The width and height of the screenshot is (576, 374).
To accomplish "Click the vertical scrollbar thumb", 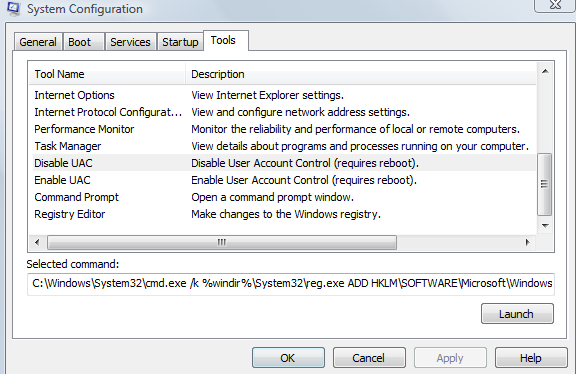I will [x=544, y=184].
